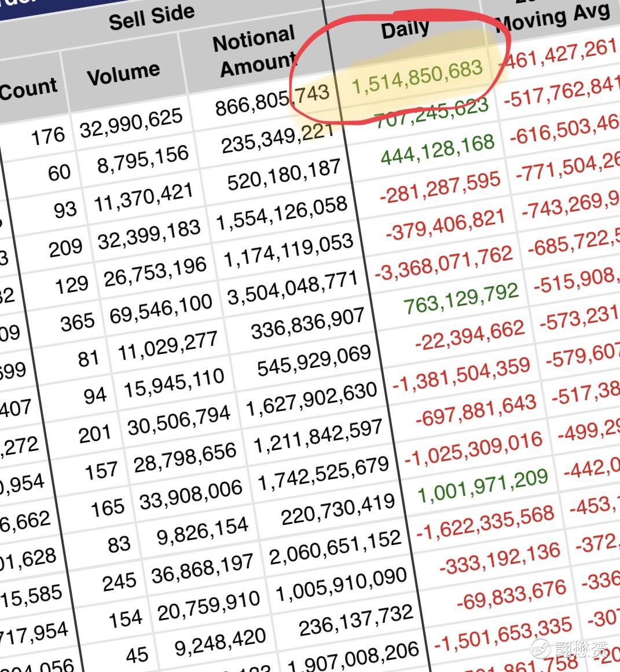This screenshot has height=672, width=620.
Task: Select volume cell 36,868,197
Action: point(202,569)
